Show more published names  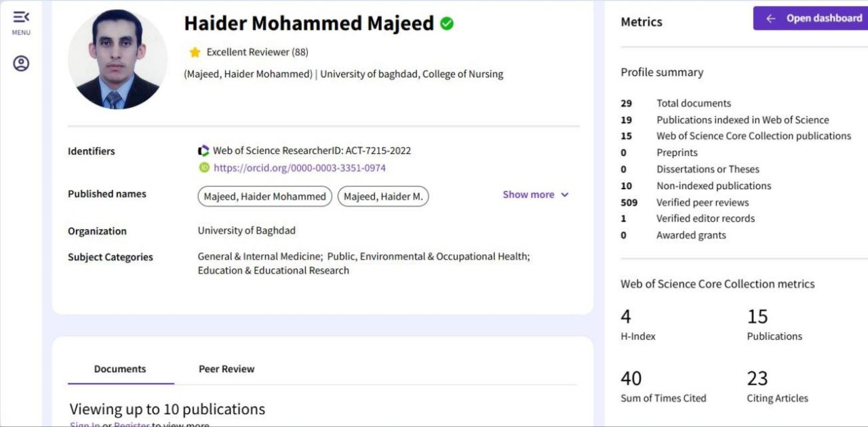tap(528, 195)
